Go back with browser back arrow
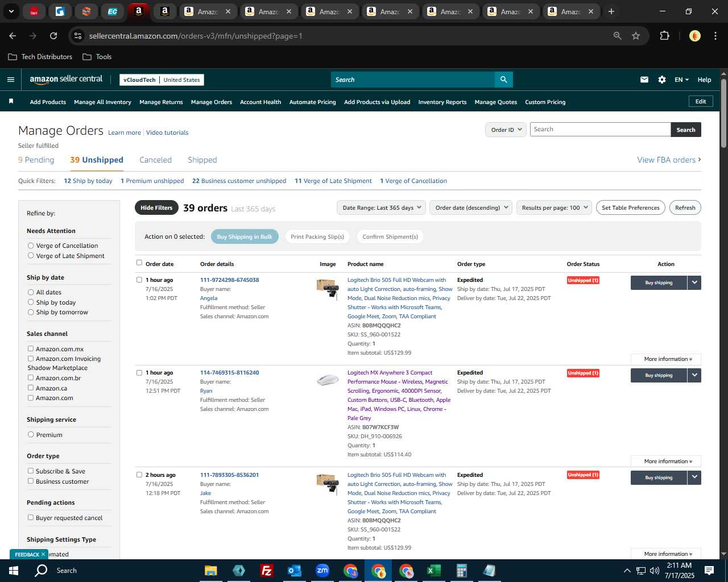Image resolution: width=728 pixels, height=582 pixels. [x=13, y=36]
